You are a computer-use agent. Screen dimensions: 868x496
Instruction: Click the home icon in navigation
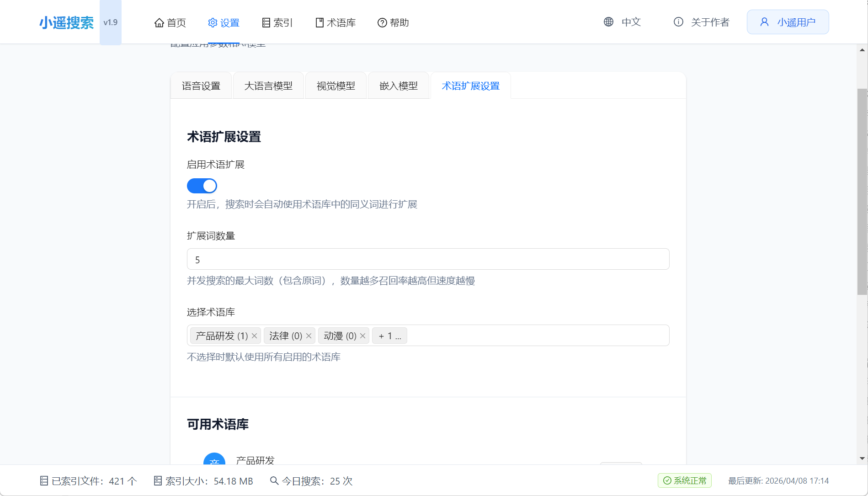(159, 23)
